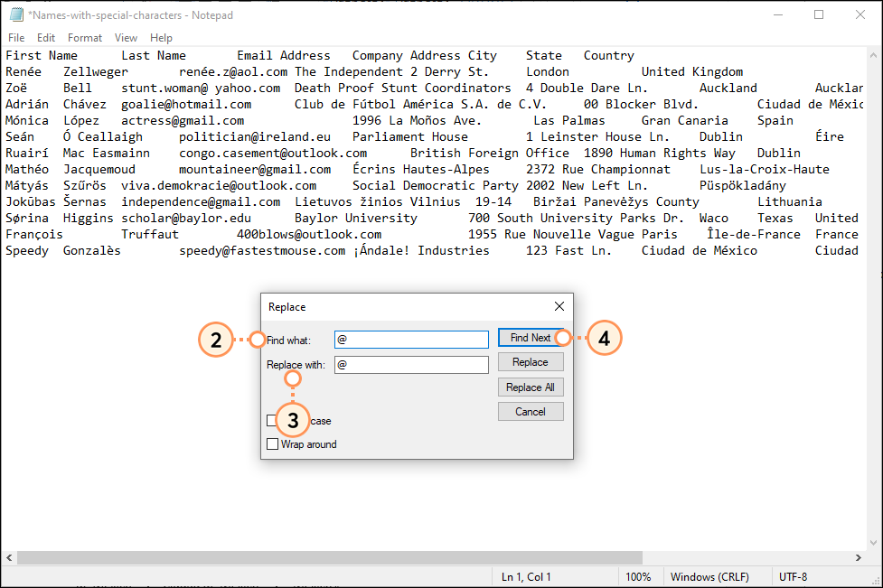Open the View menu
Screen dimensions: 883x588
(126, 38)
